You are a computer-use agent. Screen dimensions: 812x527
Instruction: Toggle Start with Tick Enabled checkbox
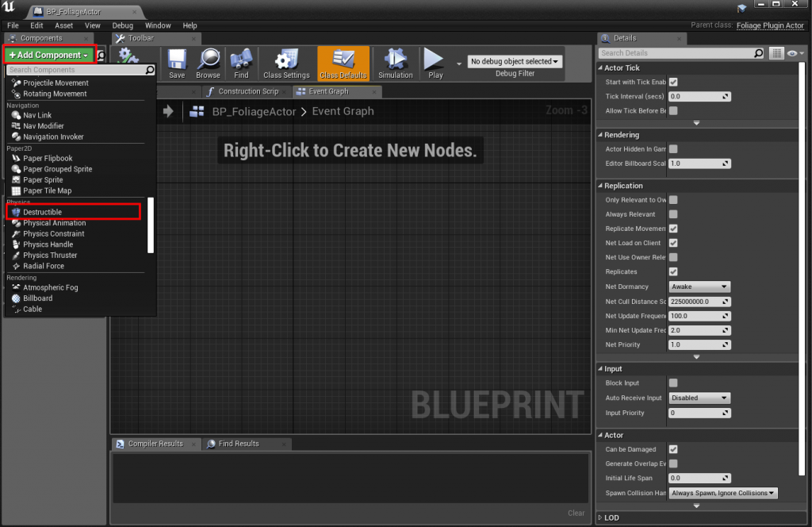click(673, 82)
